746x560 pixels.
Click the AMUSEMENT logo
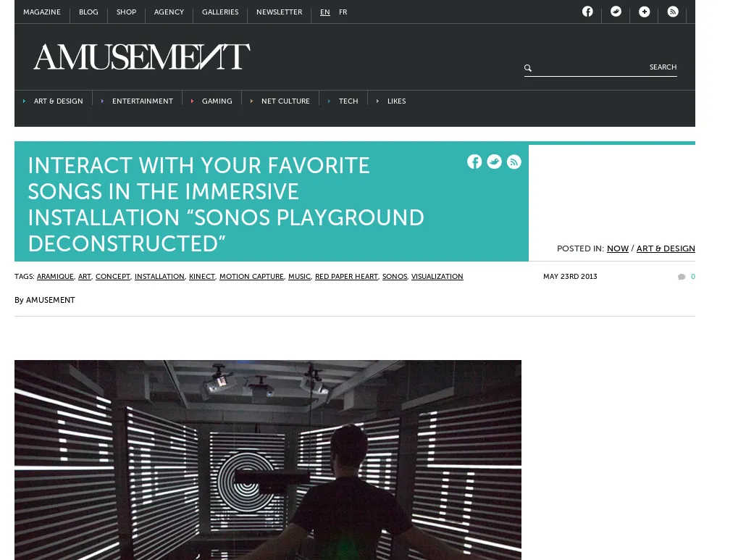coord(142,57)
